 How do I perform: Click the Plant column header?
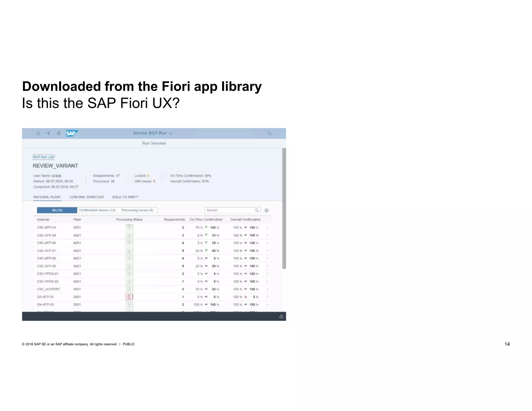click(x=77, y=220)
